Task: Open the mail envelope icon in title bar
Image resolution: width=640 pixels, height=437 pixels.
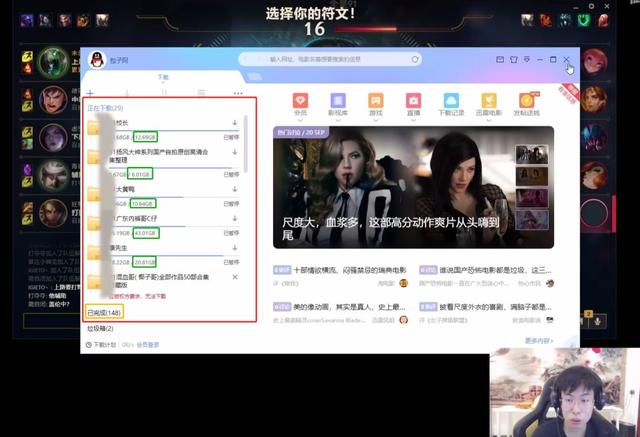Action: [x=500, y=60]
